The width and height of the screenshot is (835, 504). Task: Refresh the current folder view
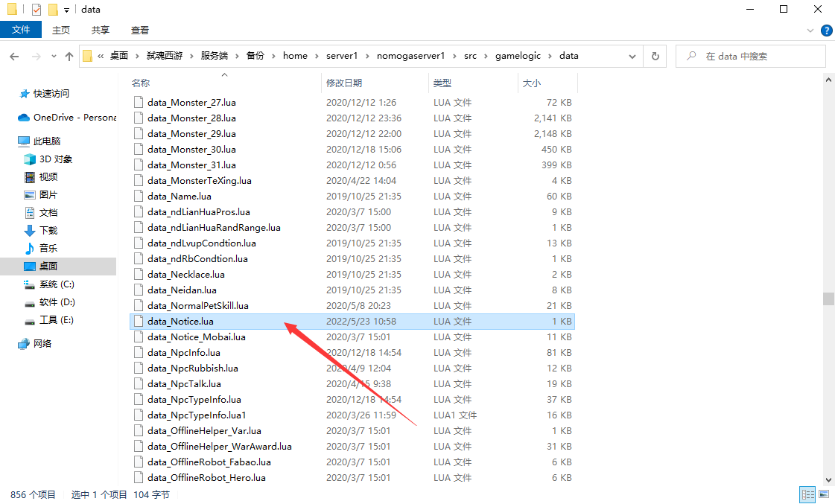(x=655, y=56)
